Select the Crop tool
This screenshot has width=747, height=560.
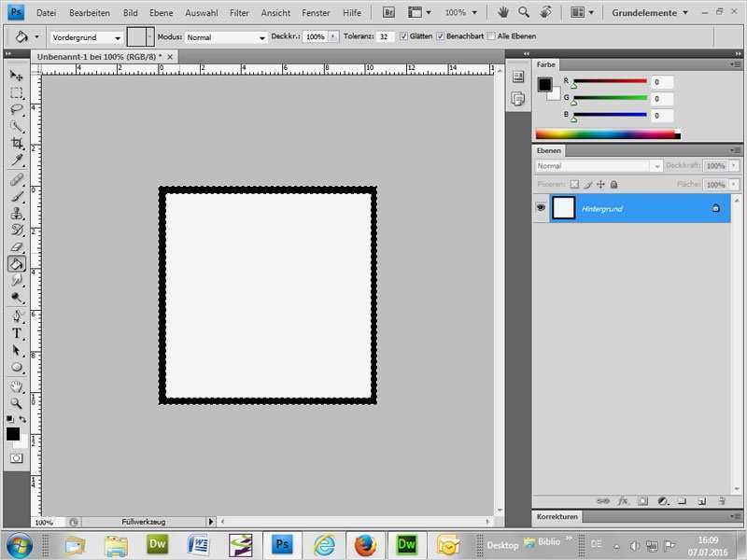pyautogui.click(x=16, y=144)
